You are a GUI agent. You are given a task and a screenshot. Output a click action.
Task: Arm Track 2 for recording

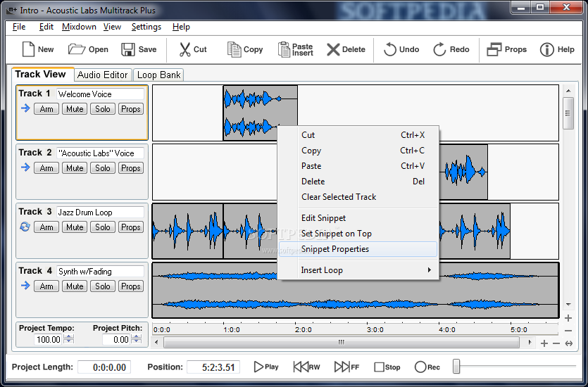coord(46,168)
